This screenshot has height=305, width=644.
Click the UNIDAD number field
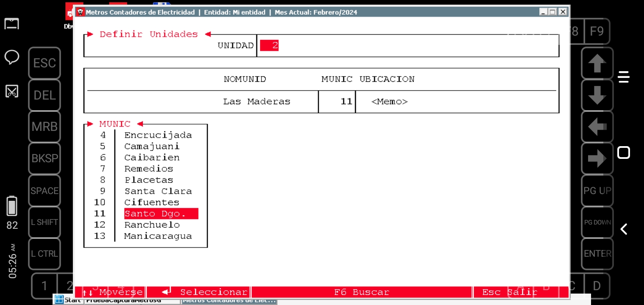(269, 46)
